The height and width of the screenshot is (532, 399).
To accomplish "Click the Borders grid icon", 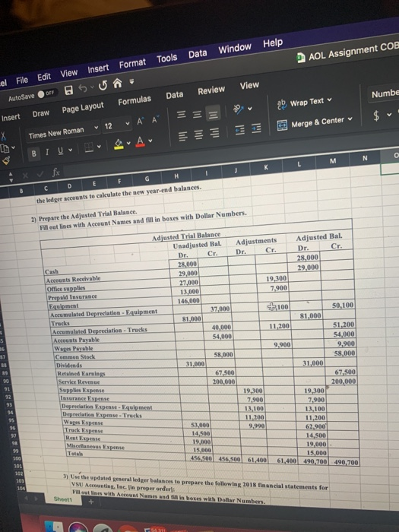I will tap(89, 147).
